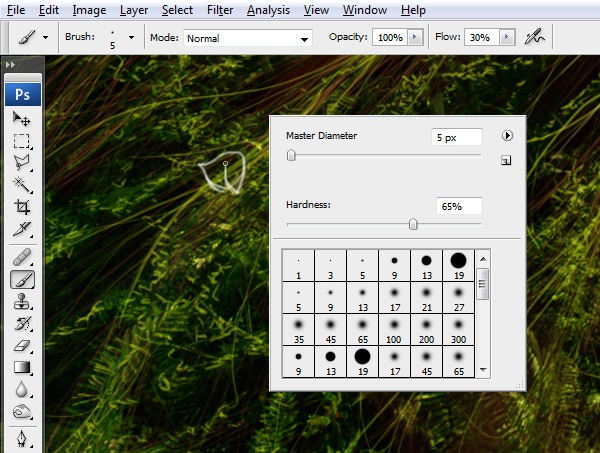The width and height of the screenshot is (600, 453).
Task: Select the Slice tool
Action: tap(22, 229)
